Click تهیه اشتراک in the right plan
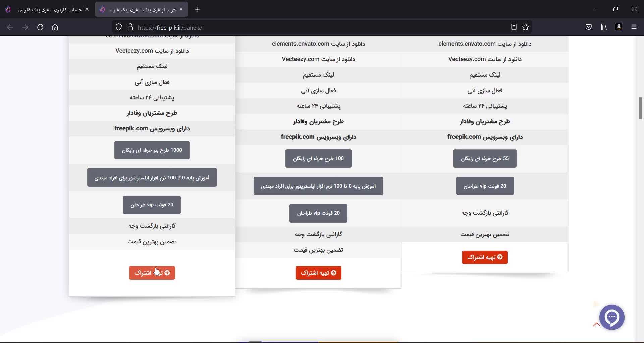Viewport: 644px width, 343px height. click(485, 257)
